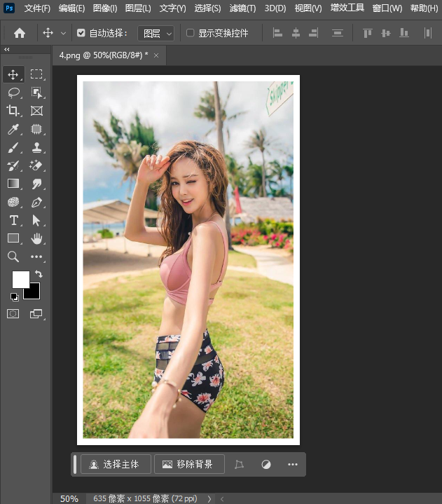
Task: Select the Brush tool
Action: click(13, 147)
